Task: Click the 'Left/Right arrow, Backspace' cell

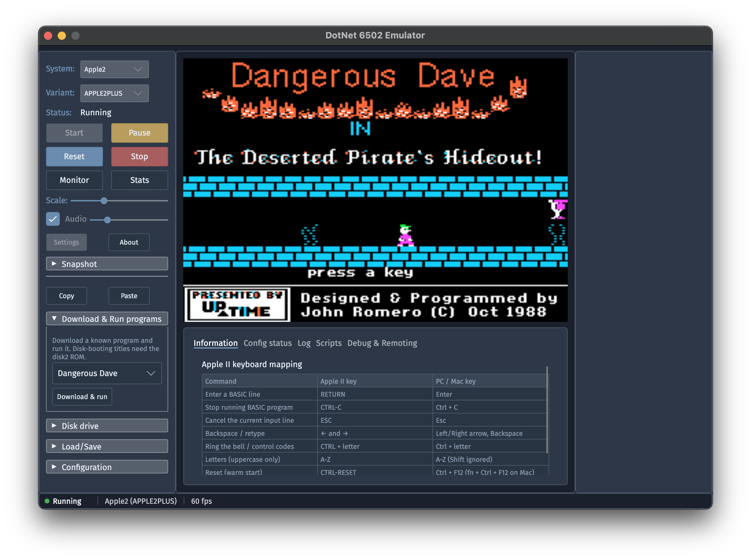Action: 490,433
